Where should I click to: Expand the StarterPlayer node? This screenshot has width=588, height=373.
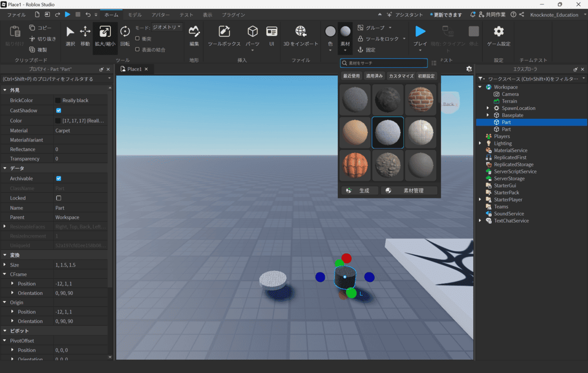pos(480,200)
